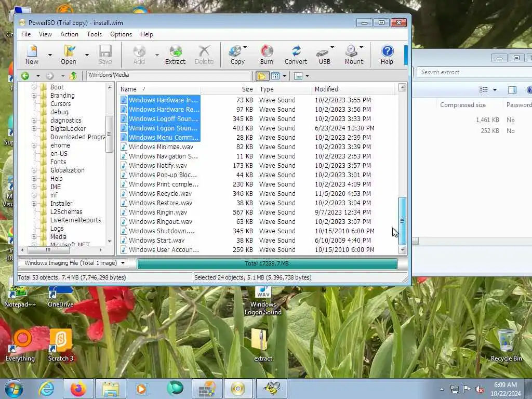Sort by Modified column header

pyautogui.click(x=353, y=89)
